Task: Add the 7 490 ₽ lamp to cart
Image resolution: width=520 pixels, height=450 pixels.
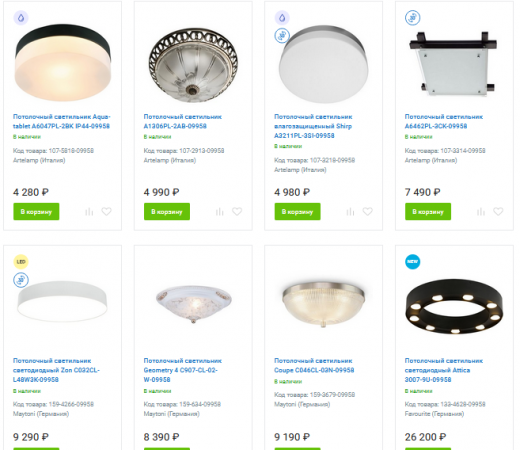Action: pos(428,212)
